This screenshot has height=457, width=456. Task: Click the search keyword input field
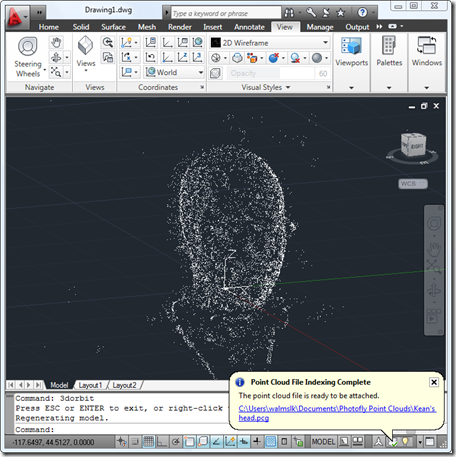click(x=226, y=13)
